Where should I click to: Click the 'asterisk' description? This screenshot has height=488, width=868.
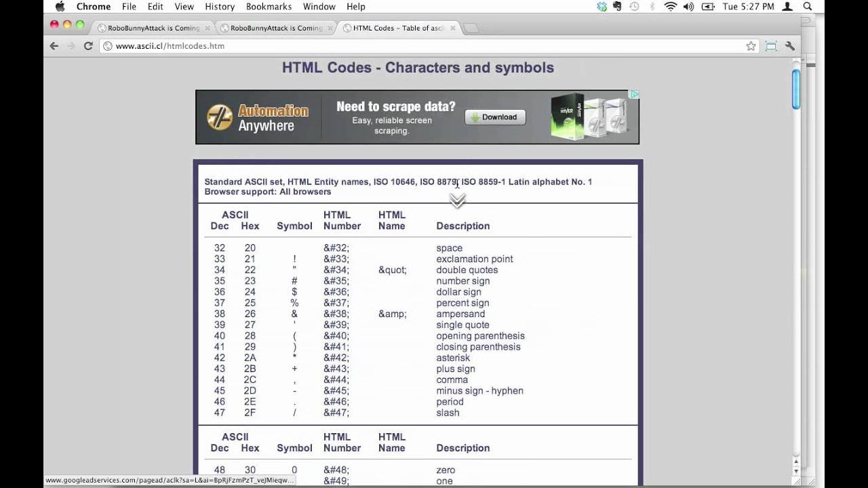(x=453, y=358)
